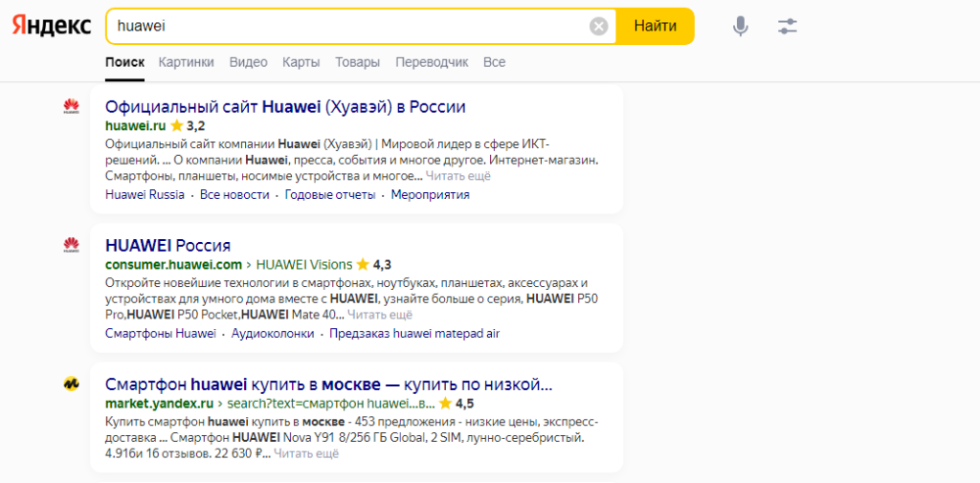Open the Переводчик tab

pos(432,62)
